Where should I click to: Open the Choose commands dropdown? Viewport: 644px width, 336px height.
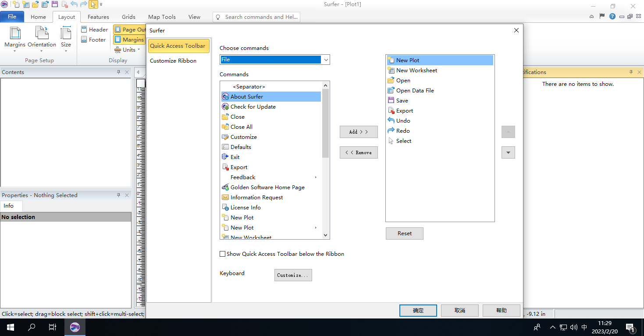(326, 60)
